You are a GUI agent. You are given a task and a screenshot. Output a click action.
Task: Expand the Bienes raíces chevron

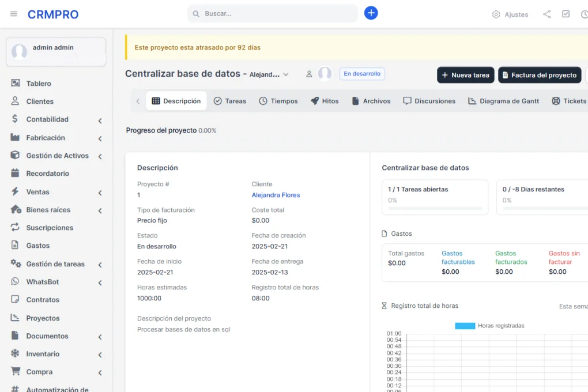100,211
